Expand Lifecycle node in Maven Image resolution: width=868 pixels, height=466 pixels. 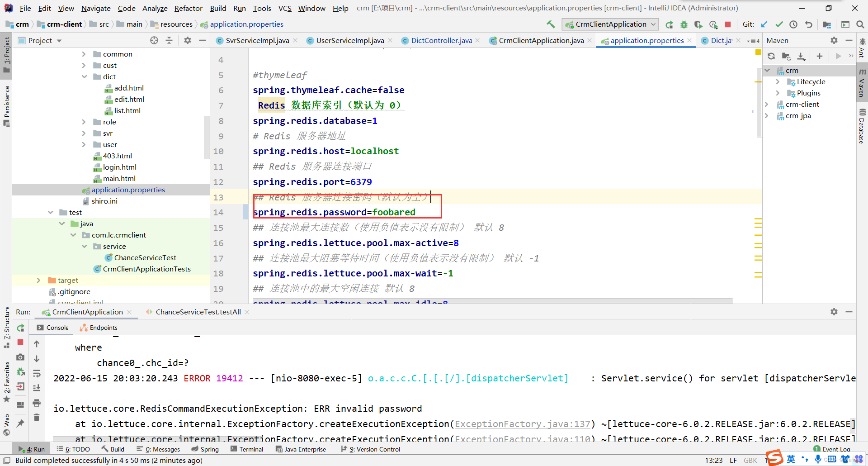778,81
